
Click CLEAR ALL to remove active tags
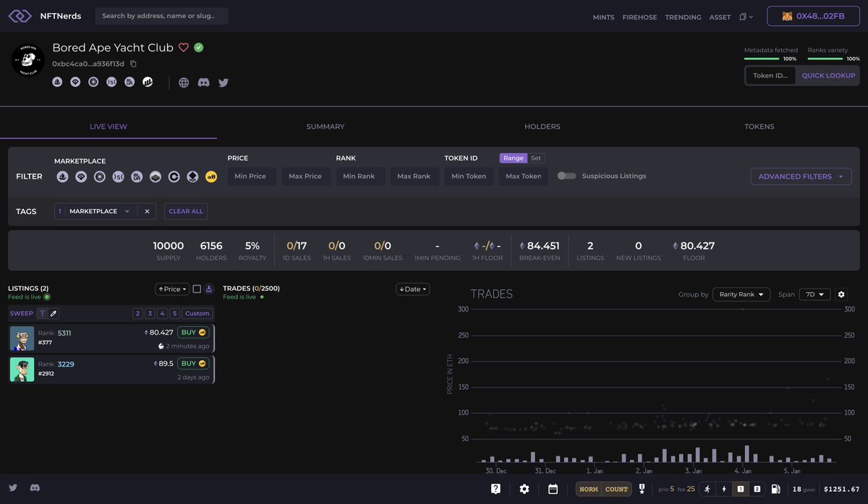[x=185, y=210]
